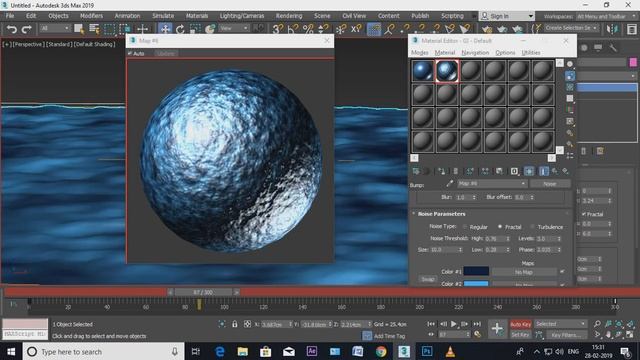640x360 pixels.
Task: Toggle the Fractal checkbox in command panel
Action: coord(584,214)
